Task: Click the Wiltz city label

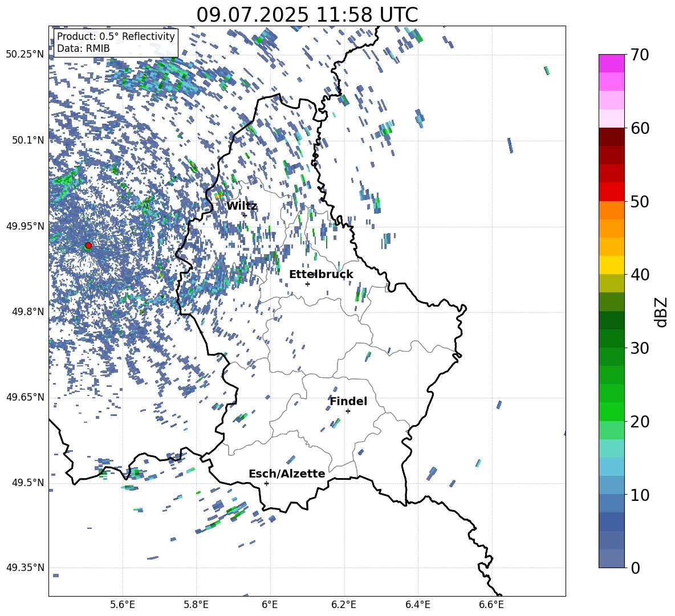Action: tap(242, 206)
